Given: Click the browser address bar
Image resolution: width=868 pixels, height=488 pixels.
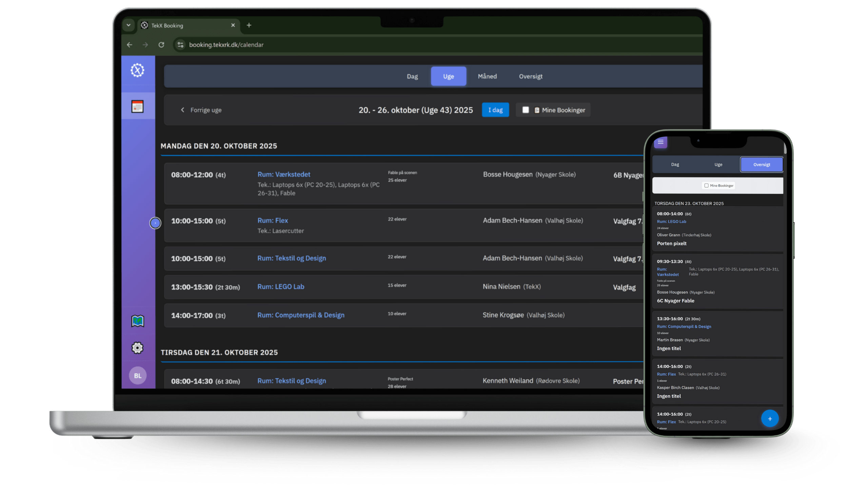Looking at the screenshot, I should point(226,45).
